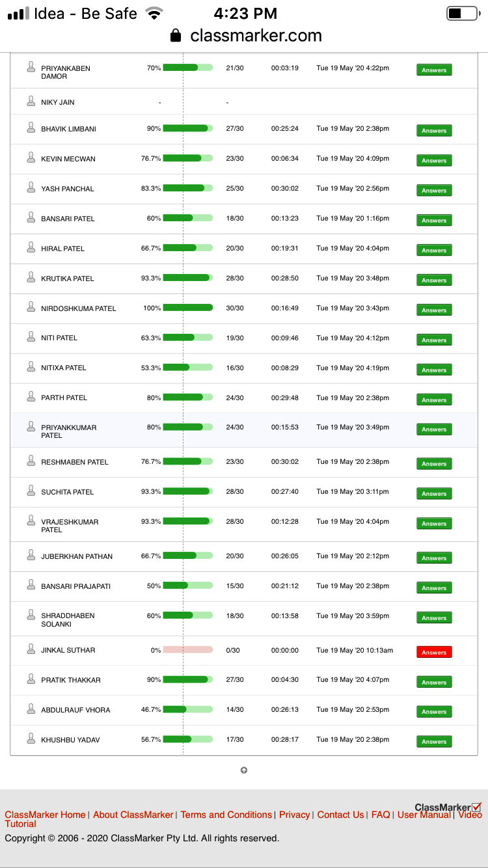Click Kevin Mecwan's 76.7% score bar
The width and height of the screenshot is (488, 868).
pyautogui.click(x=187, y=157)
